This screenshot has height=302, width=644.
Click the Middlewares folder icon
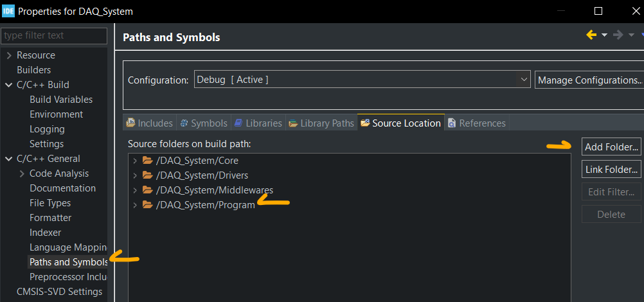147,190
